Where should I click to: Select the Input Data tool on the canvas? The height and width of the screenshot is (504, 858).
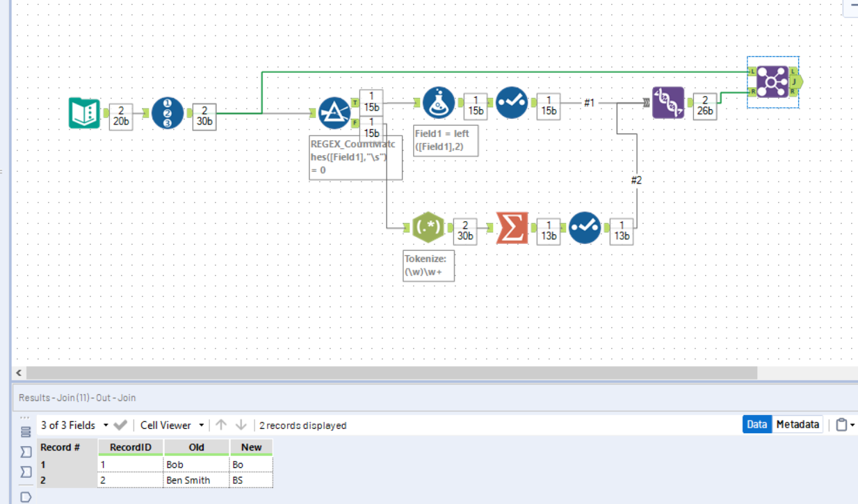83,111
